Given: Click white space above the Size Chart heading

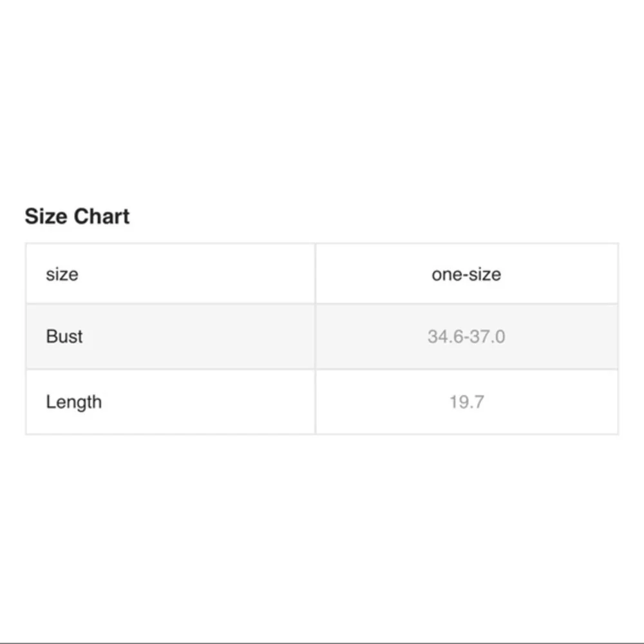Looking at the screenshot, I should click(x=322, y=103).
